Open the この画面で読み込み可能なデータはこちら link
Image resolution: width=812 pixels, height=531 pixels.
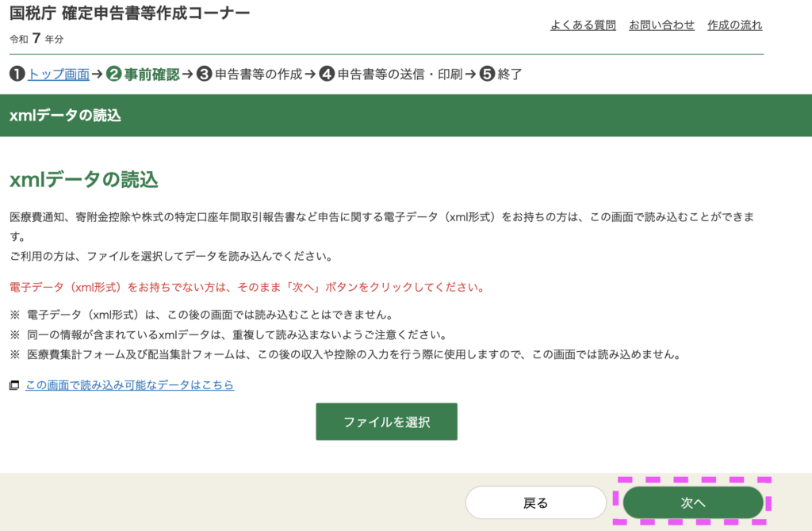pos(129,385)
